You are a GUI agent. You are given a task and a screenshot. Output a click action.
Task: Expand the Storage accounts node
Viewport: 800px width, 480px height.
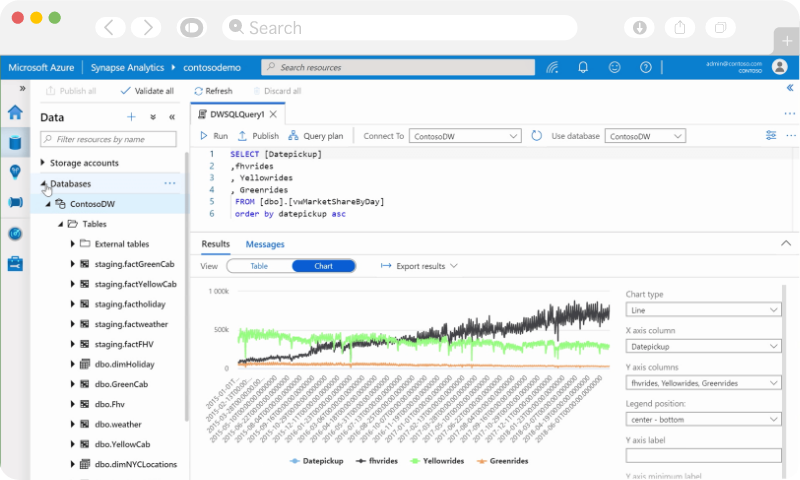43,162
